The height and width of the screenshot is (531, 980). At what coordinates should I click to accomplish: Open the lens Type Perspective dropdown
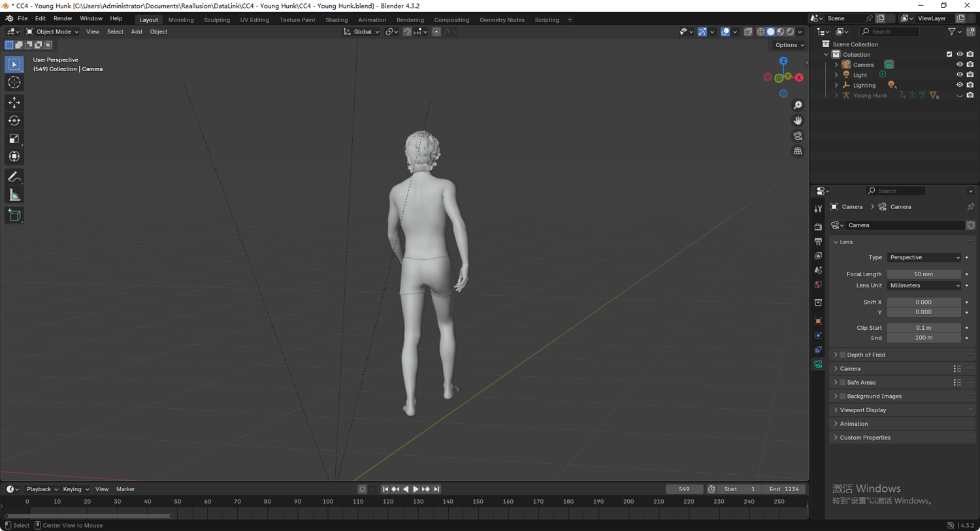click(924, 257)
